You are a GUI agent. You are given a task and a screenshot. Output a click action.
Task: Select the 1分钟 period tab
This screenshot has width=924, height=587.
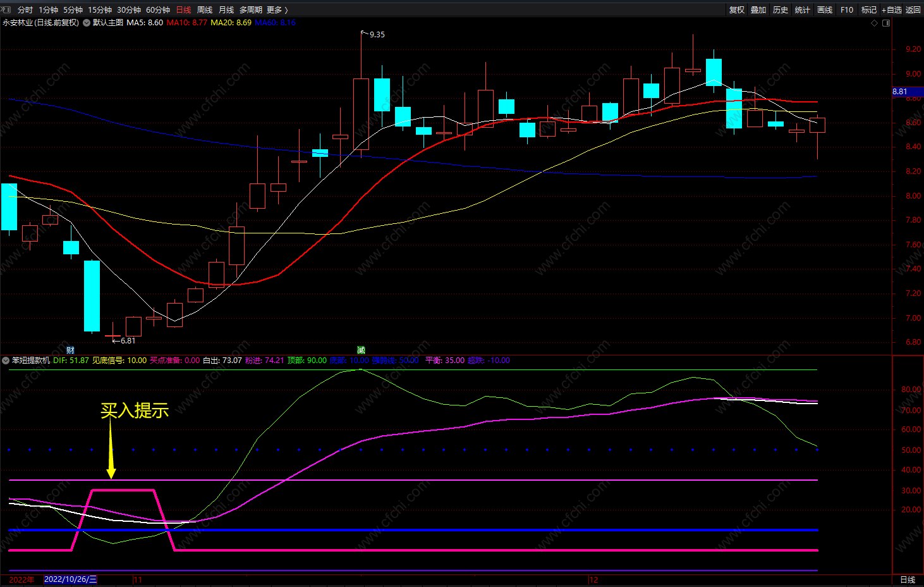48,10
